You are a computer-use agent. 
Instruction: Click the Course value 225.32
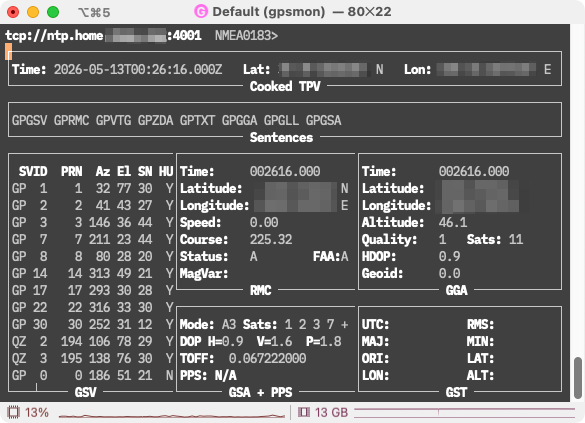pos(271,239)
